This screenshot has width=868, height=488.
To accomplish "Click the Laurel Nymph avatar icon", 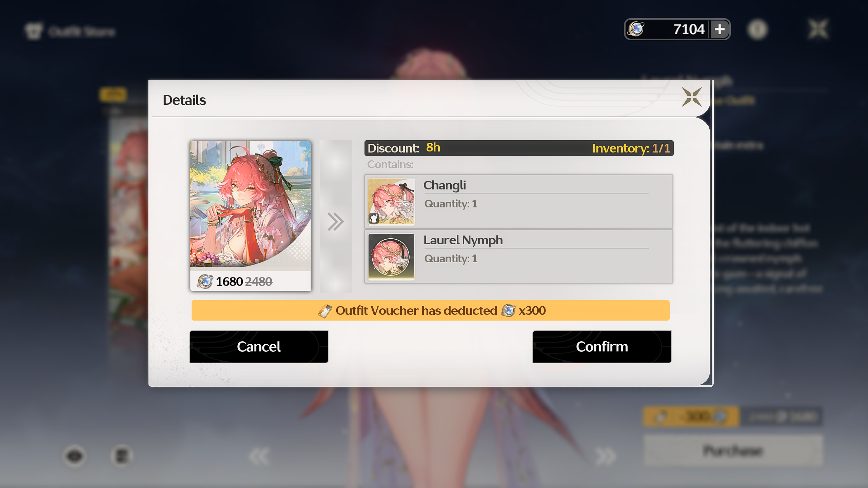I will point(391,257).
